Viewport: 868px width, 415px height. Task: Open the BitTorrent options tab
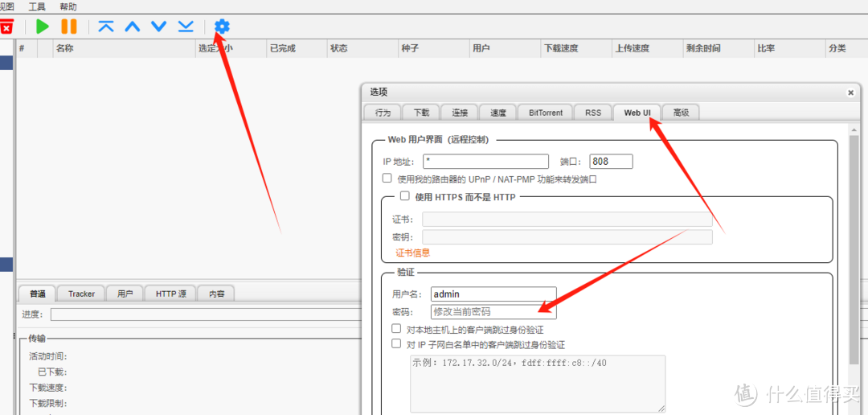[545, 113]
